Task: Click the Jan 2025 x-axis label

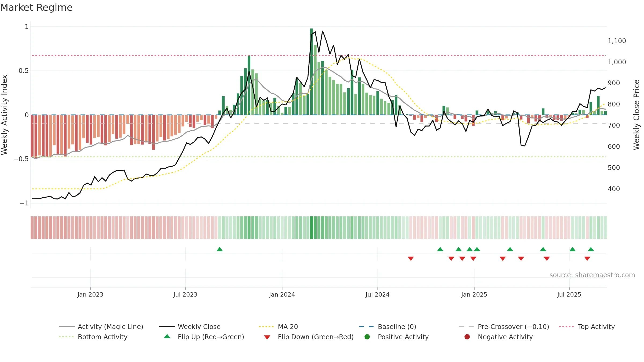Action: (x=474, y=294)
